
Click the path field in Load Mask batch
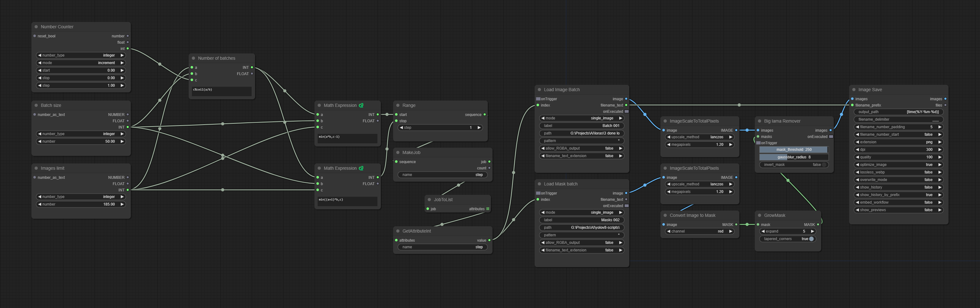point(581,228)
